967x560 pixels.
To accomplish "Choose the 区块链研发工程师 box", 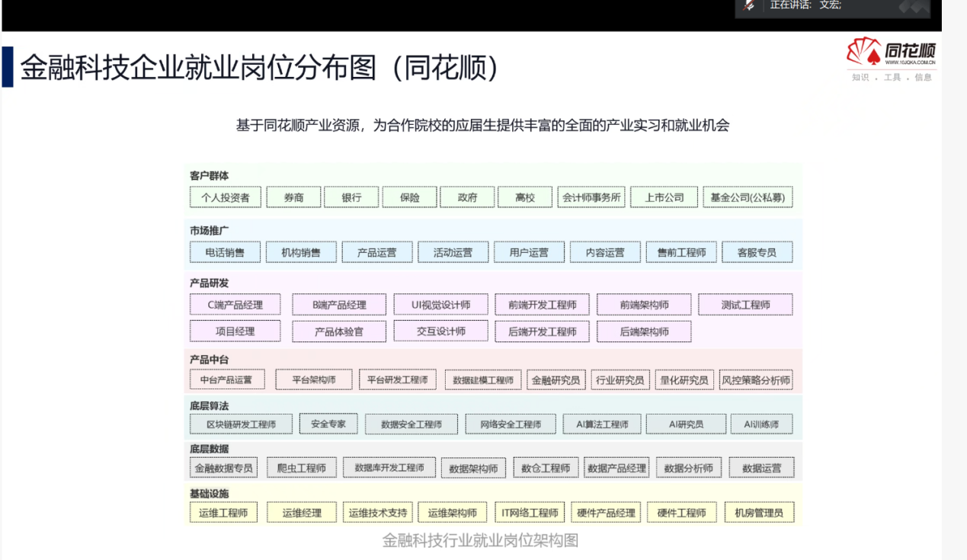I will point(241,424).
